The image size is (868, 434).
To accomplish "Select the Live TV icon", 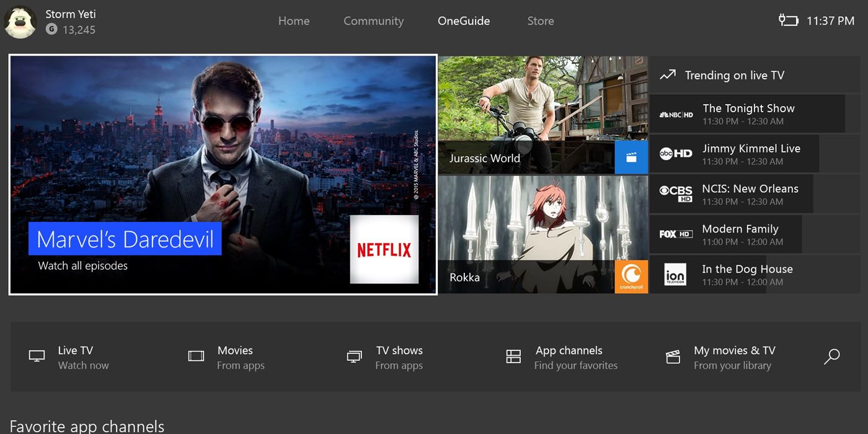I will click(37, 356).
